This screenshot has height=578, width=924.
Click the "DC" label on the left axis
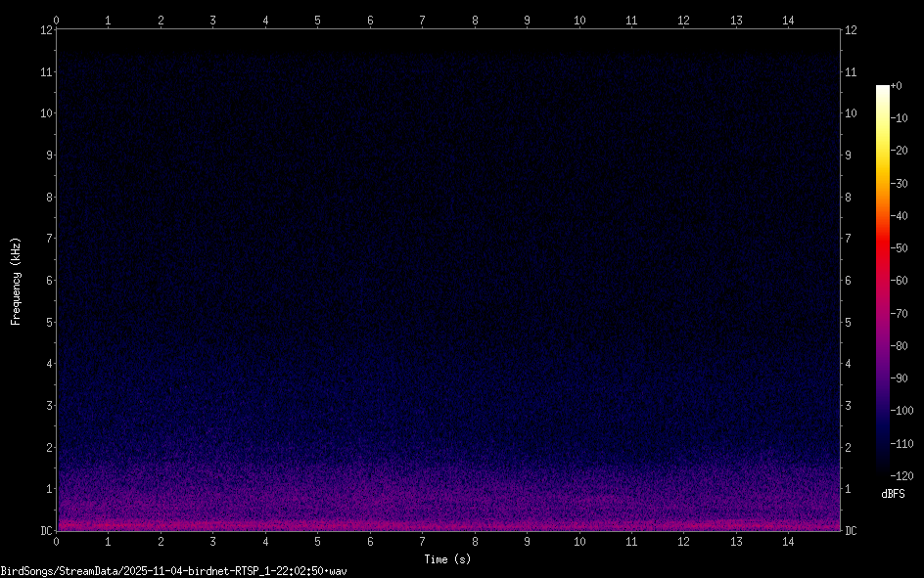pyautogui.click(x=44, y=530)
